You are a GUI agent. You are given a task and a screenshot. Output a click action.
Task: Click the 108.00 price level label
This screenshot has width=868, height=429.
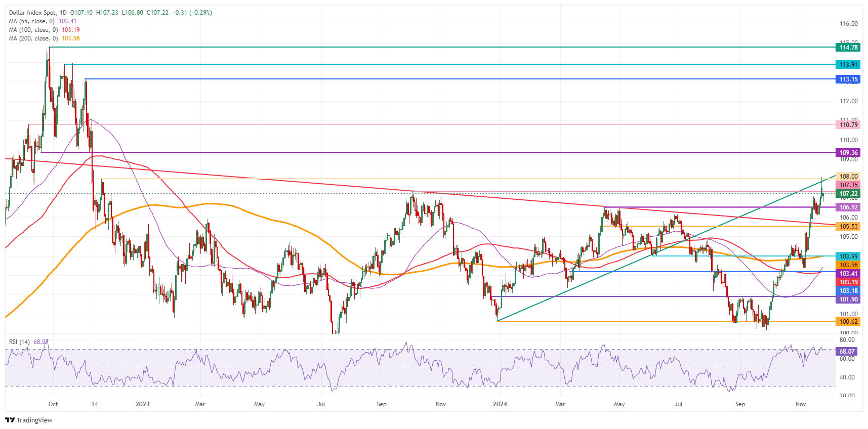(848, 177)
